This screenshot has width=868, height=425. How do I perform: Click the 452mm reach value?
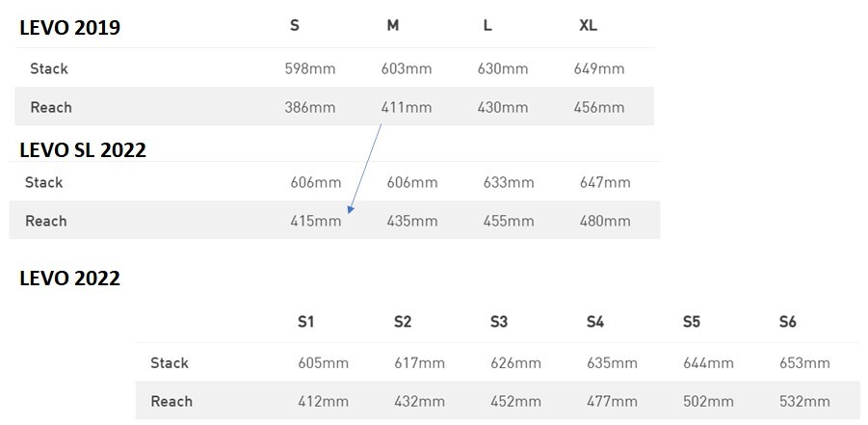click(515, 401)
